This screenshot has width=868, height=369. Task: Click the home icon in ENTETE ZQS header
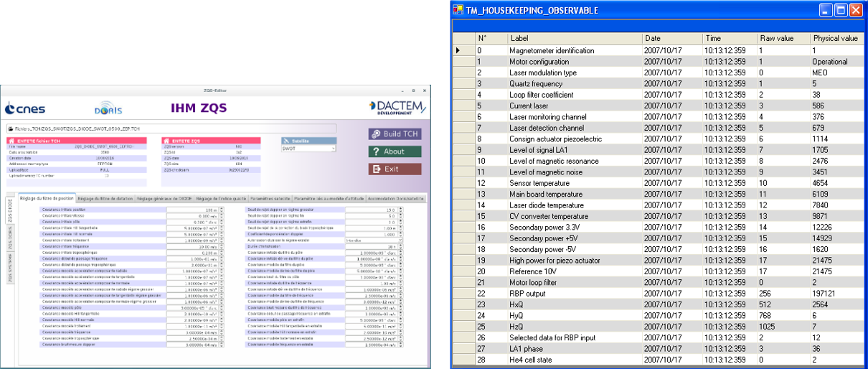[168, 141]
